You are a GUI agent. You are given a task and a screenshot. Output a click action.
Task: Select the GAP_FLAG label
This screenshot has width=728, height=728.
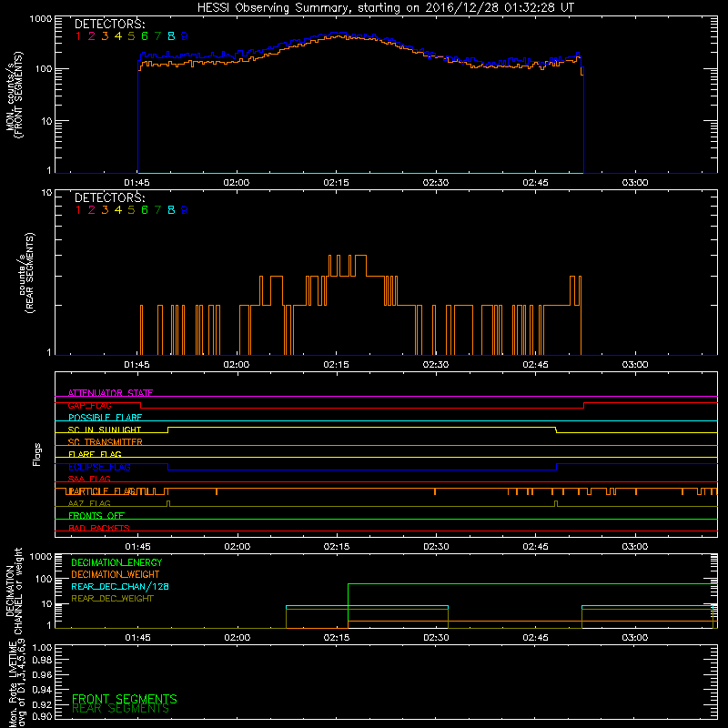(89, 405)
